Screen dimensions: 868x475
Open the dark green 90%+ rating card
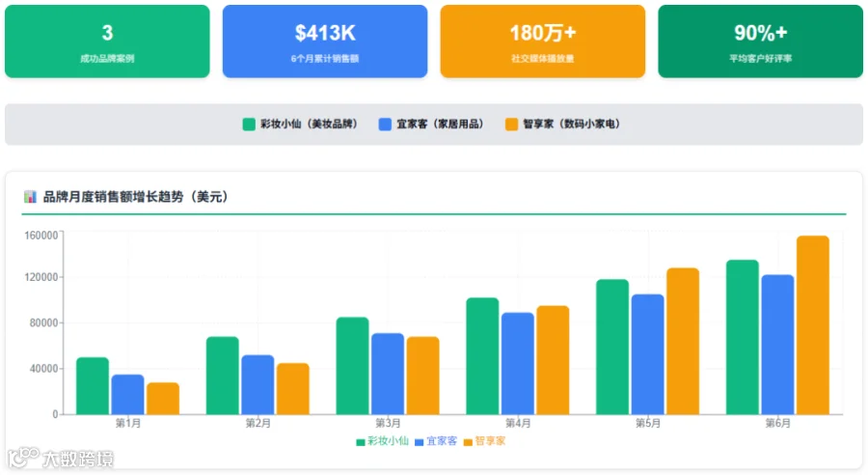(761, 42)
